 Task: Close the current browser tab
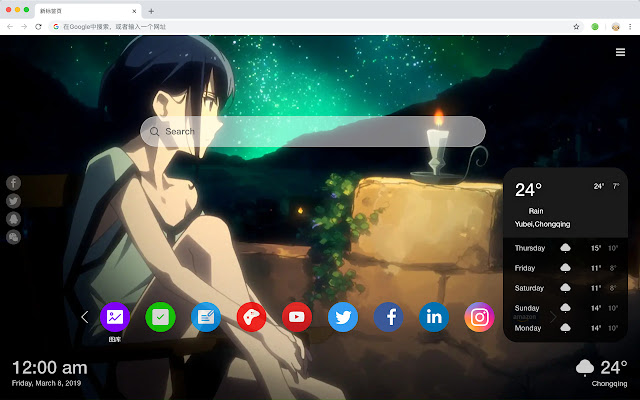click(134, 11)
